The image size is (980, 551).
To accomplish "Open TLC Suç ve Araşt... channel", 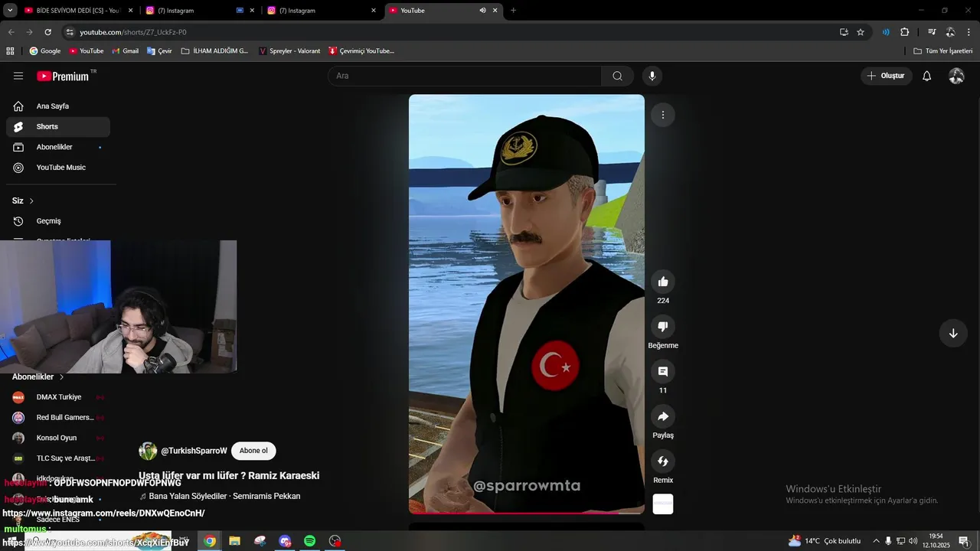I will (58, 458).
